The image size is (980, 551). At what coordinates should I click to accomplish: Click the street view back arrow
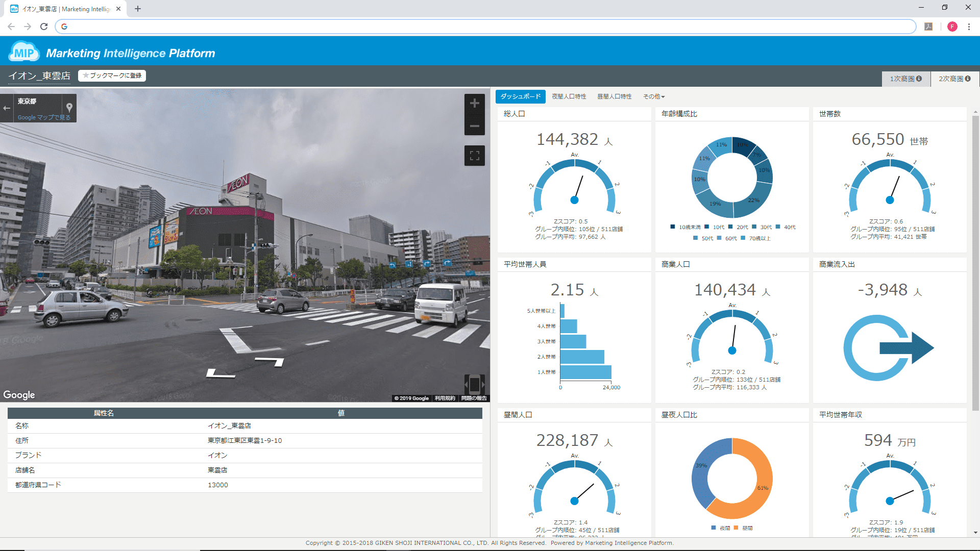click(7, 108)
